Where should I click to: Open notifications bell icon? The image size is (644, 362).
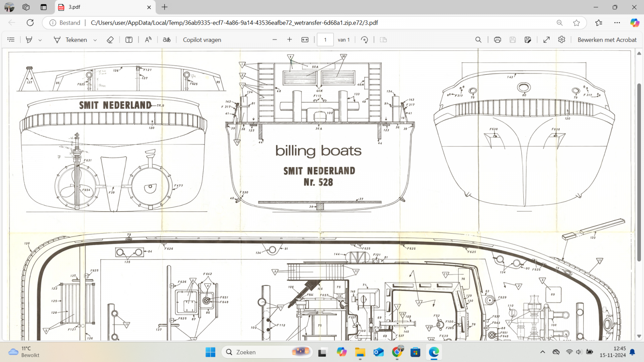pyautogui.click(x=632, y=352)
